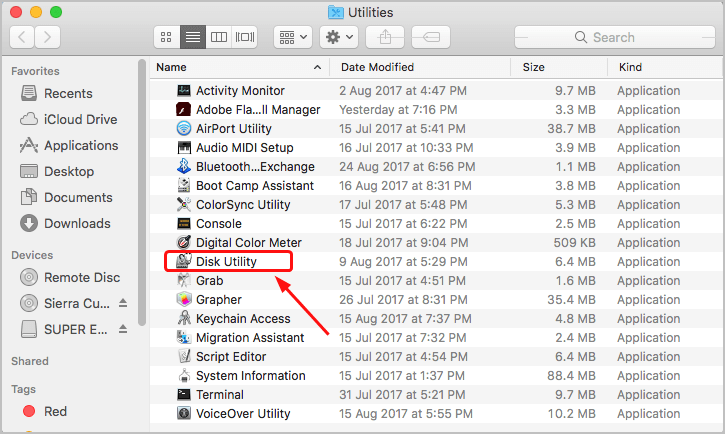Select System Information chip icon
The image size is (725, 434).
click(x=184, y=375)
